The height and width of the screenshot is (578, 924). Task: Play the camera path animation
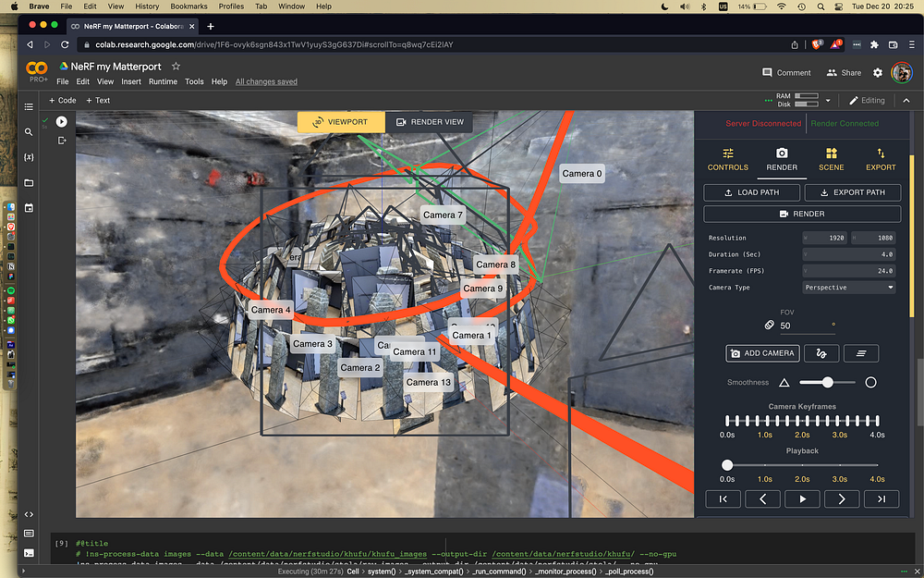point(802,499)
